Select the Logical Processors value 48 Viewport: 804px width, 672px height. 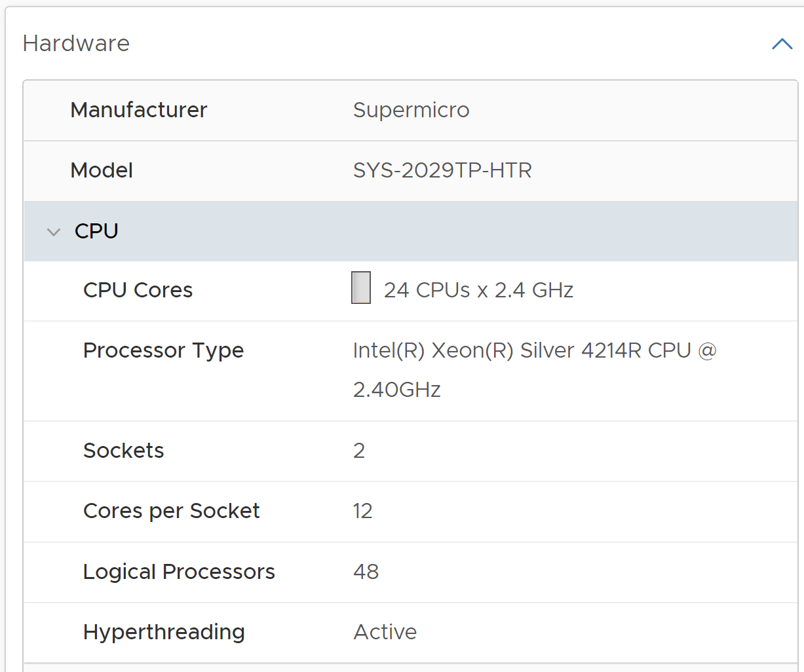[x=366, y=572]
